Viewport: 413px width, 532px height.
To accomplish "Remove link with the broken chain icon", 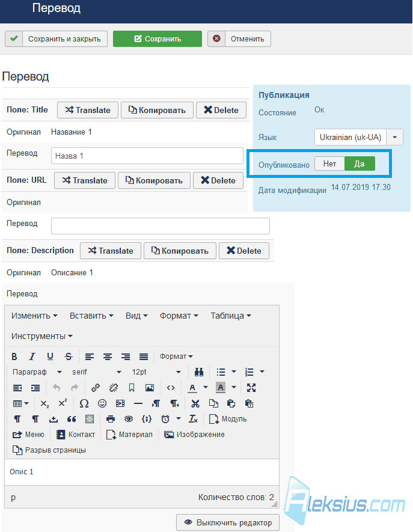I will 114,388.
